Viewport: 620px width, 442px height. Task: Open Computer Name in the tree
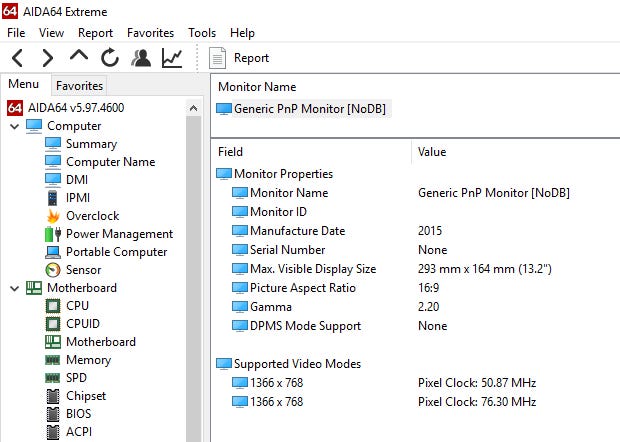click(110, 162)
